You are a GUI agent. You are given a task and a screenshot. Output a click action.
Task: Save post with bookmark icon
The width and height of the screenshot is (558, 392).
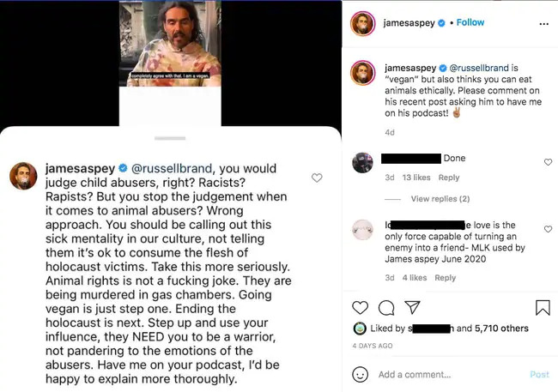coord(543,307)
